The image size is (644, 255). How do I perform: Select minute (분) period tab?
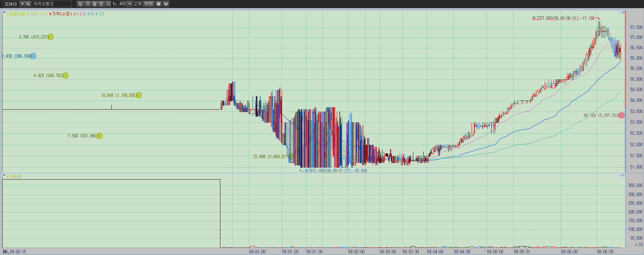pos(101,4)
